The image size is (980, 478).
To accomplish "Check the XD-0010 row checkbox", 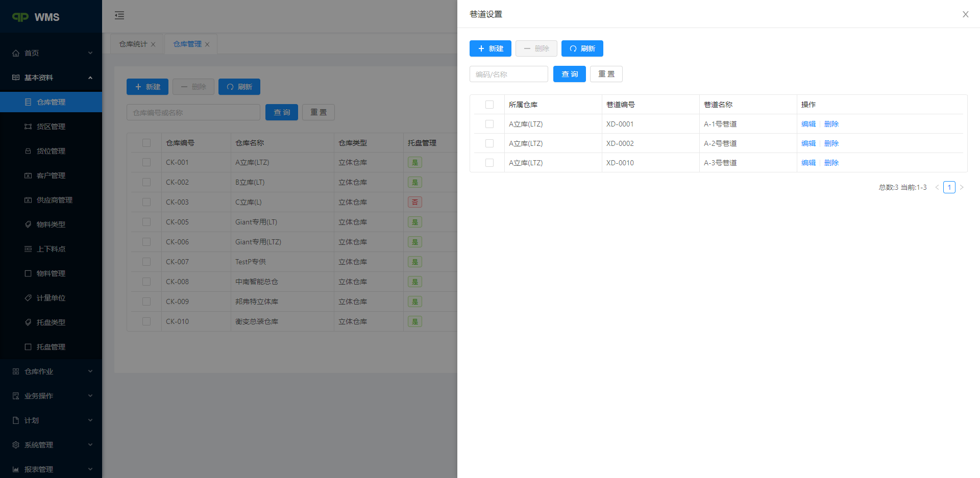I will click(x=489, y=163).
